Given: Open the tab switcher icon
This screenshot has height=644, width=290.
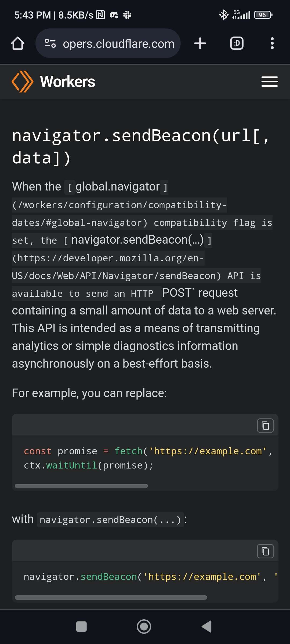Looking at the screenshot, I should coord(237,43).
